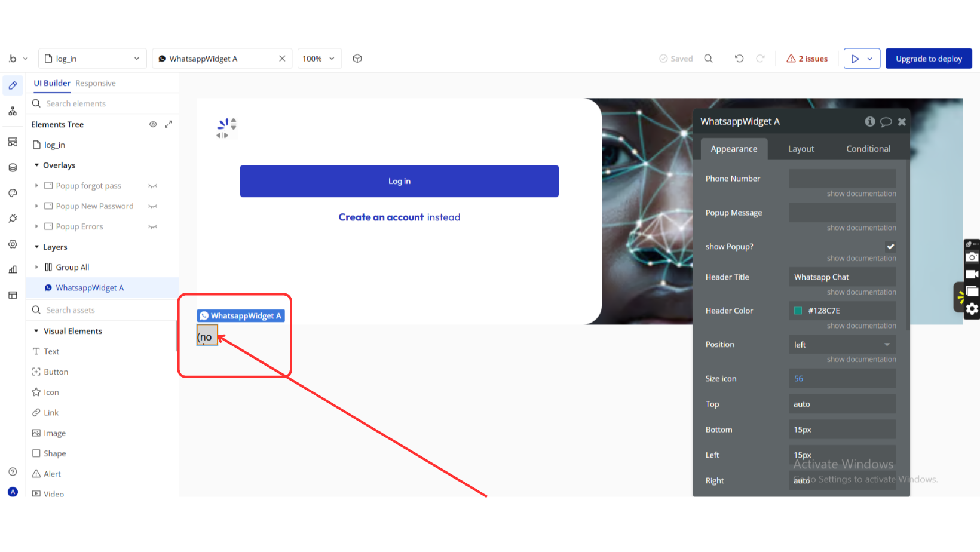980x552 pixels.
Task: Open the Logs chart icon in sidebar
Action: coord(13,270)
